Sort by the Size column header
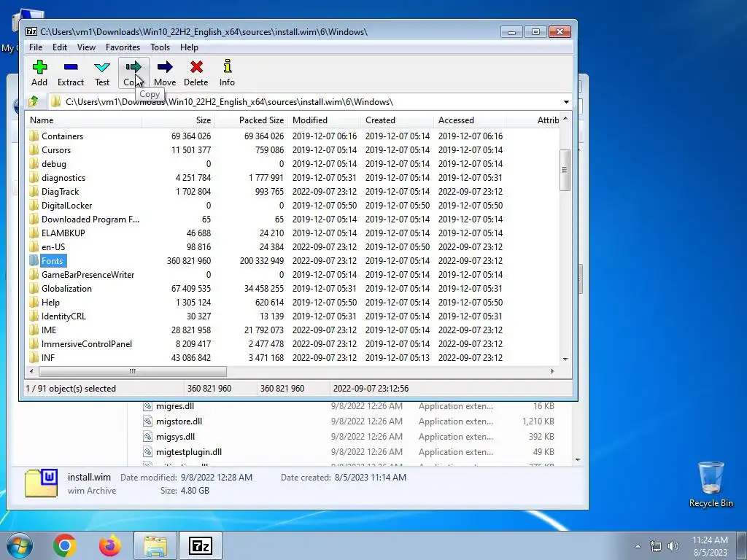 pyautogui.click(x=178, y=120)
